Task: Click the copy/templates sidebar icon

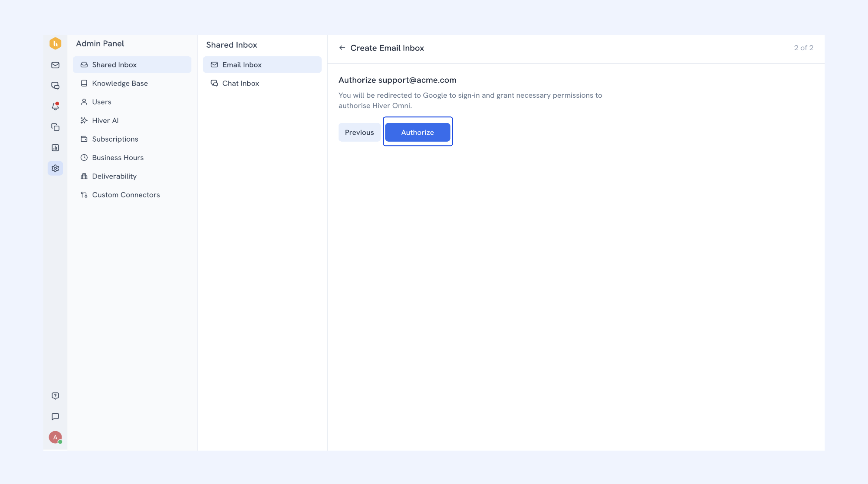Action: [55, 127]
